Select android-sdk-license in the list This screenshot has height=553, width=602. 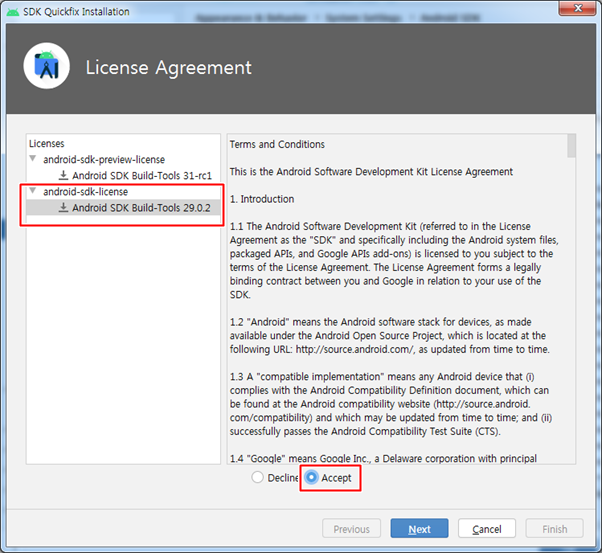86,192
